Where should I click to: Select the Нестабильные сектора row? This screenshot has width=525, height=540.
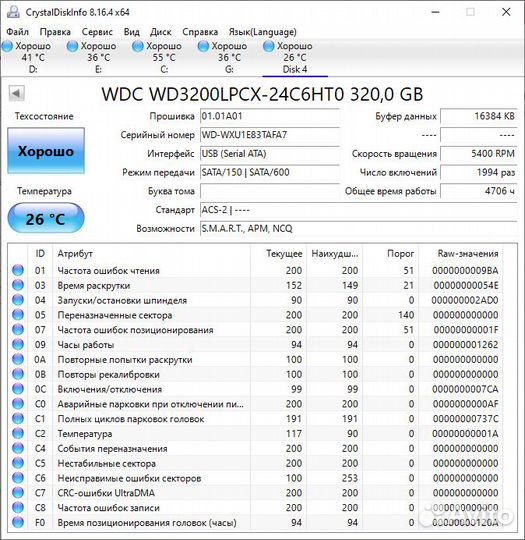point(256,463)
